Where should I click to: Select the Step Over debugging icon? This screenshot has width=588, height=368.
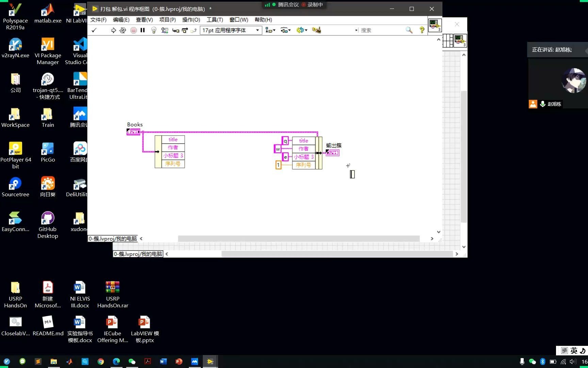pos(184,30)
